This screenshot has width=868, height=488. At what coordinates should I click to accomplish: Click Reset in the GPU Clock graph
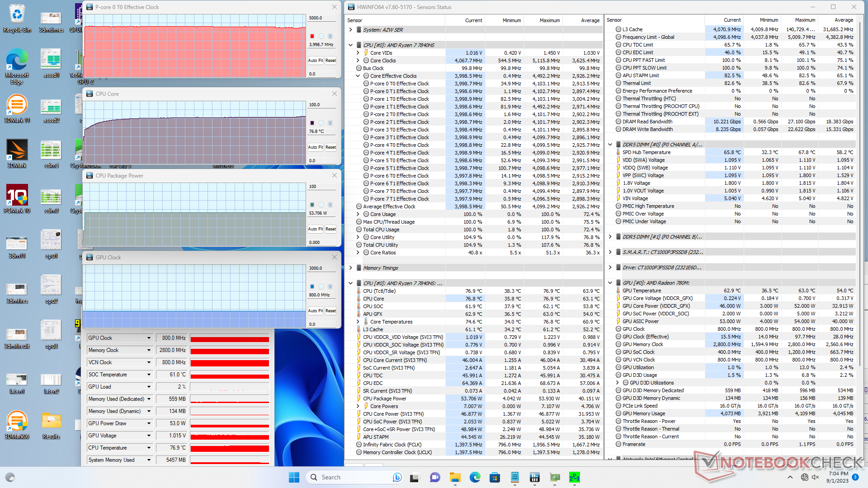click(331, 311)
